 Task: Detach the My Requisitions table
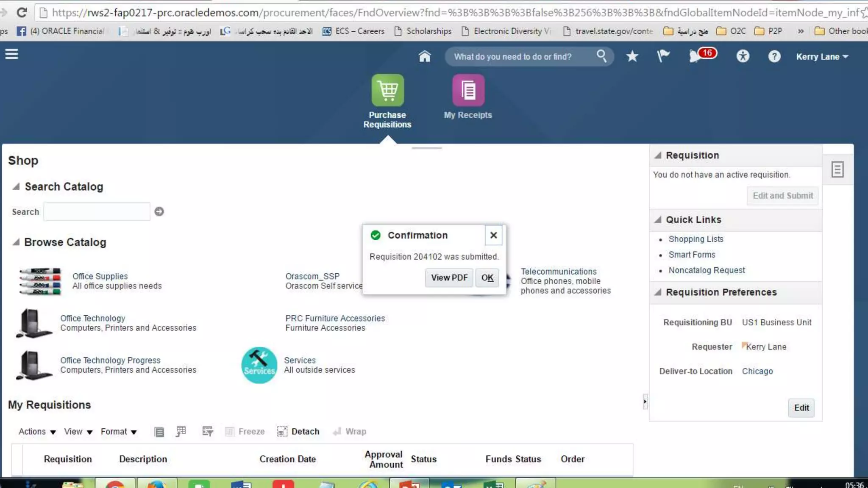pyautogui.click(x=298, y=431)
